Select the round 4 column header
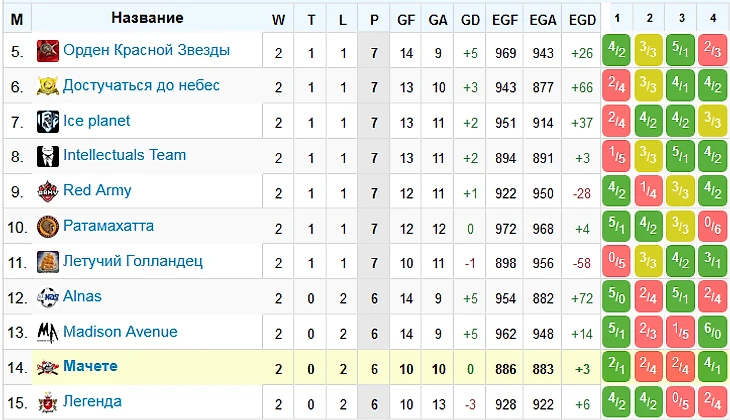 click(713, 18)
